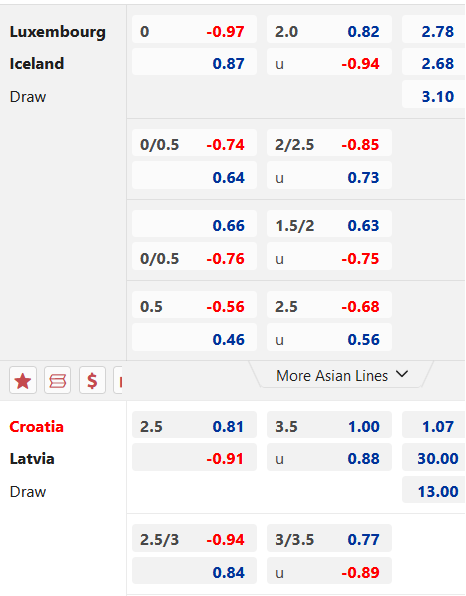Choose Luxembourg-Iceland draw odds 3.10
The height and width of the screenshot is (596, 466).
[434, 97]
